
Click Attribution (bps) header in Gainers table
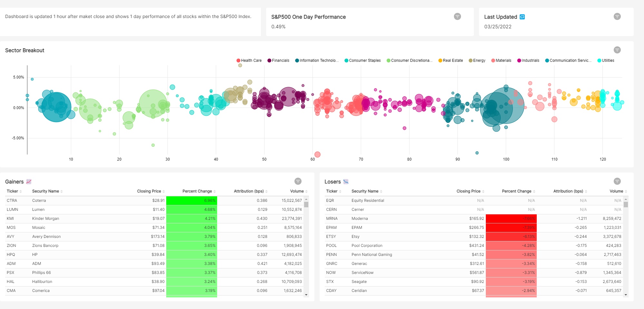tap(249, 191)
